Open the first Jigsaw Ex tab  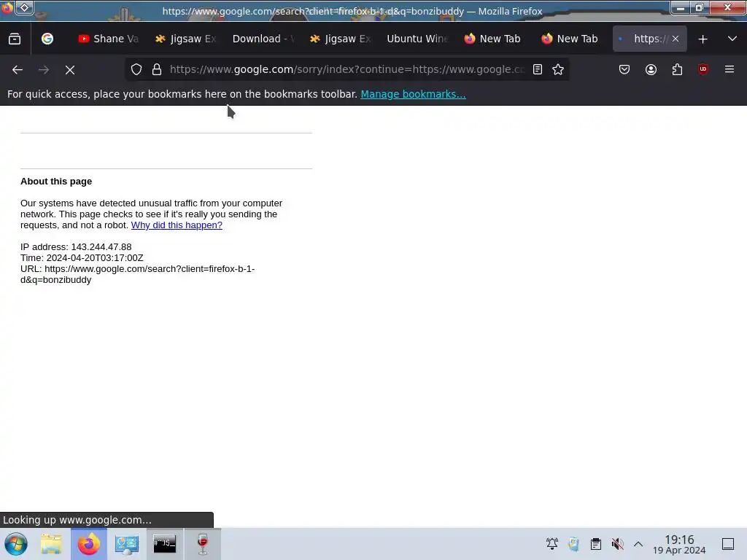point(186,39)
